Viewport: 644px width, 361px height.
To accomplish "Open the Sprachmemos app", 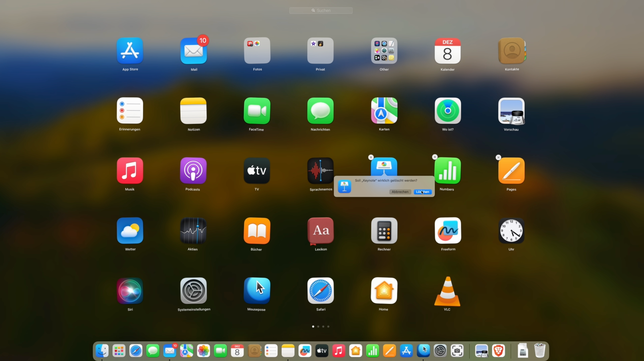I will tap(320, 171).
